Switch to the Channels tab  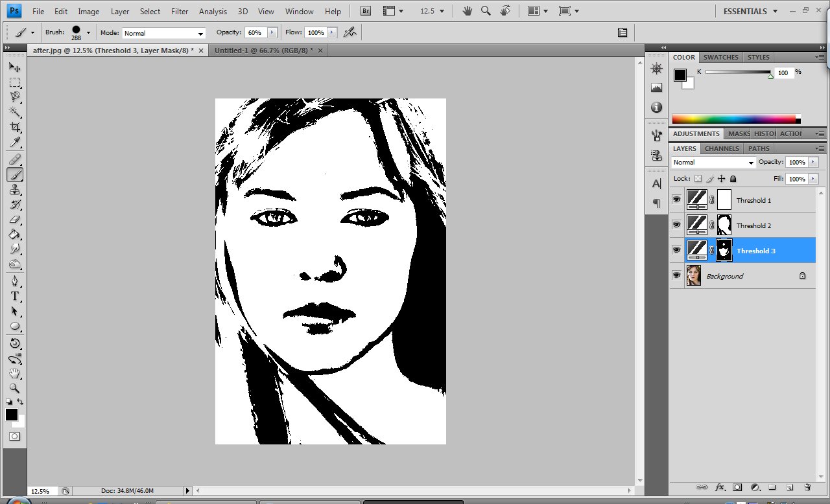[721, 148]
